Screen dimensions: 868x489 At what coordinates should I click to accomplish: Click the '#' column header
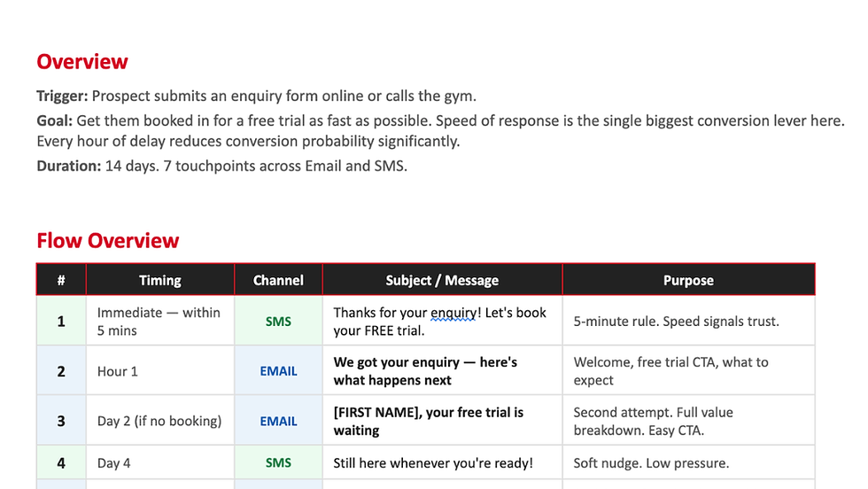(x=61, y=280)
